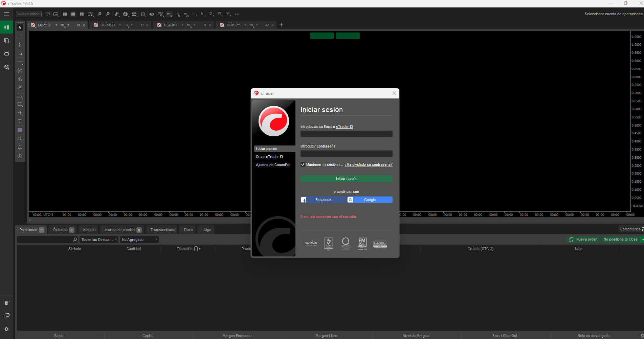Take a chart snapshot with camera icon

(20, 139)
